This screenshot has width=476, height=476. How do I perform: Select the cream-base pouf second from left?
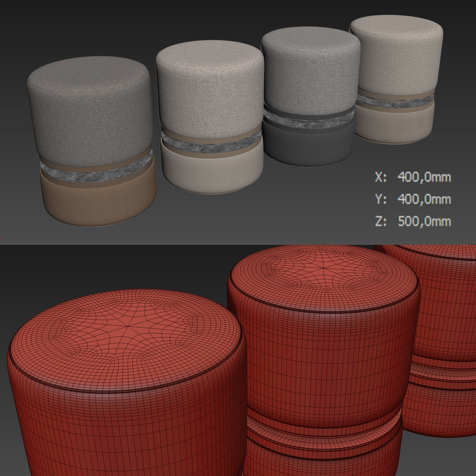(x=210, y=118)
